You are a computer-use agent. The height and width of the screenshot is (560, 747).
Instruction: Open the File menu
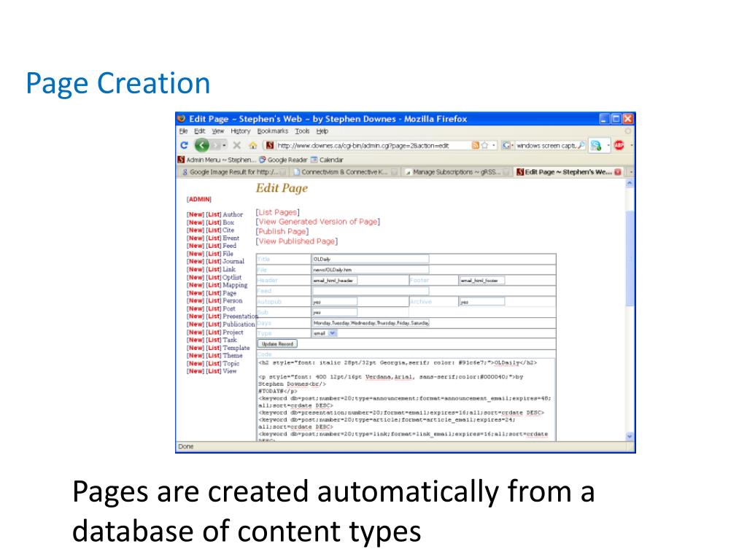(183, 131)
